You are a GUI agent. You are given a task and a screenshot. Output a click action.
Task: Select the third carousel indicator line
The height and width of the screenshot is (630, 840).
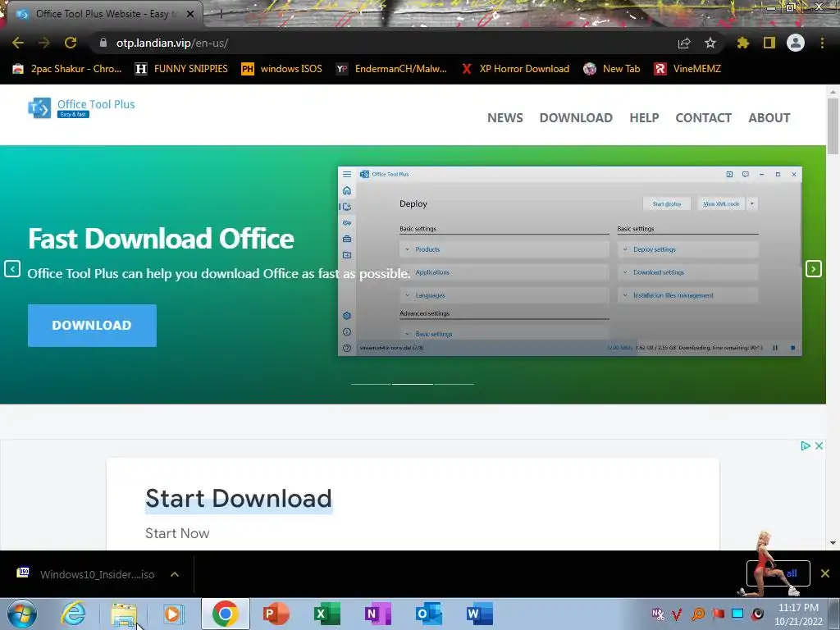point(454,384)
